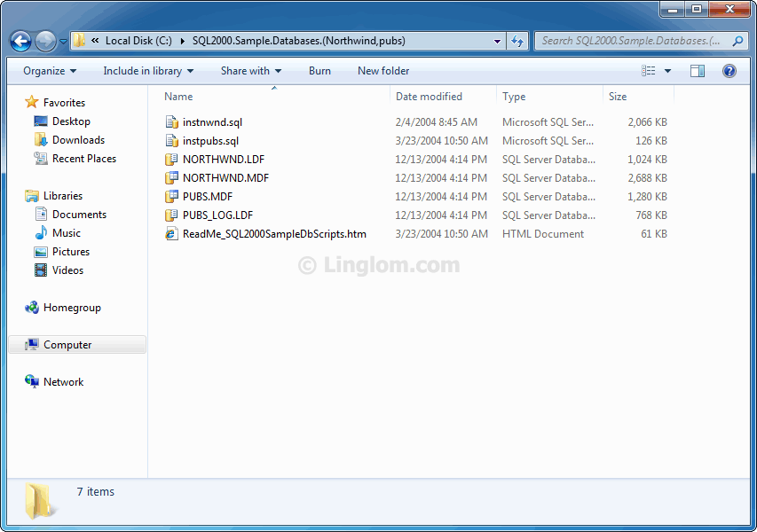Maximize the Explorer window

click(x=697, y=9)
